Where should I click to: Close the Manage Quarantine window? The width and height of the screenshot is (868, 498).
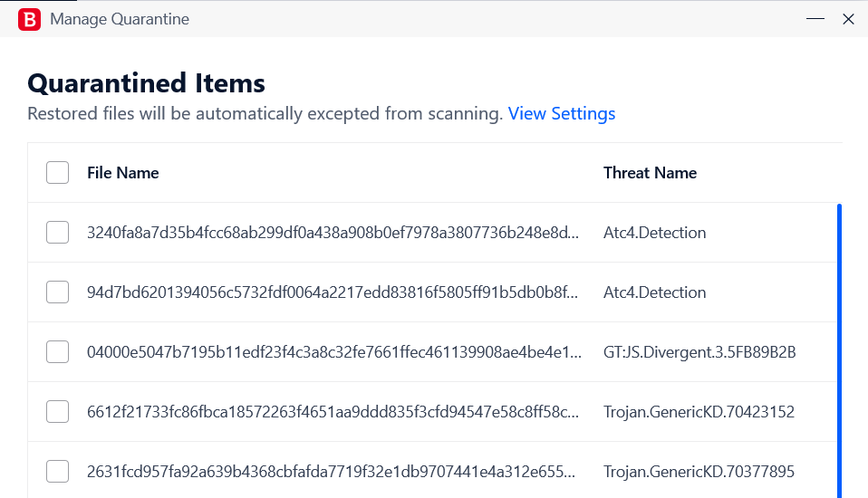(x=848, y=19)
